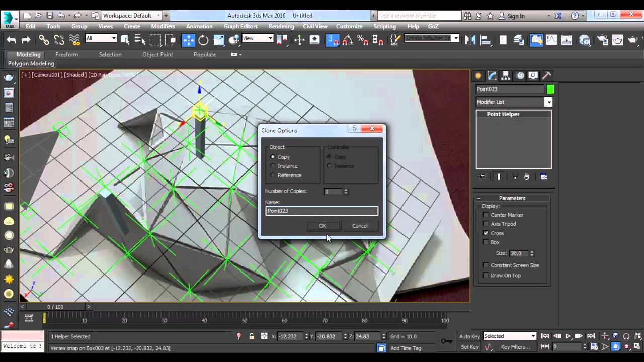Enable the Draw On Top checkbox
The height and width of the screenshot is (362, 644).
coord(486,276)
